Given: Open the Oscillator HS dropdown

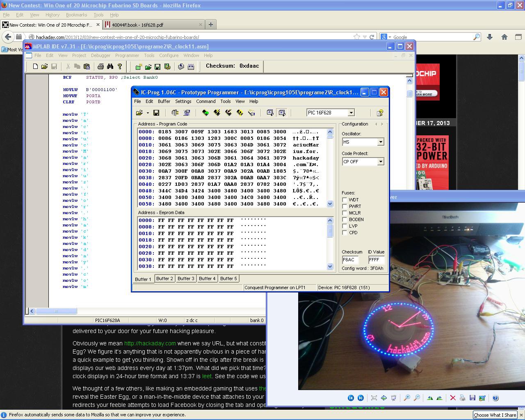Looking at the screenshot, I should point(381,142).
